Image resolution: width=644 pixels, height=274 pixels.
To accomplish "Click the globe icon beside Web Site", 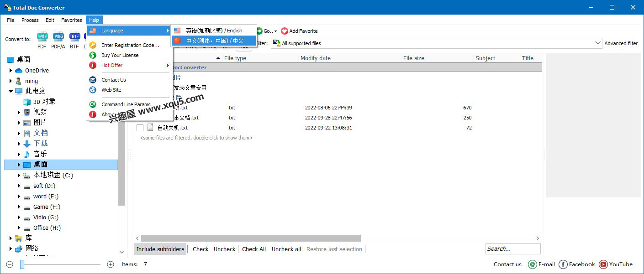I will [93, 90].
